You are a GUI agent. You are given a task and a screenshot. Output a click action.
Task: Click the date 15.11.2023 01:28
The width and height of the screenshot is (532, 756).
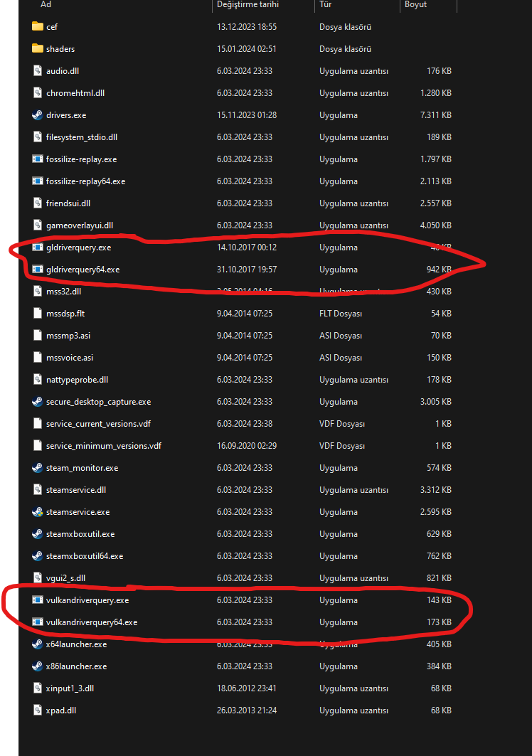pos(247,115)
